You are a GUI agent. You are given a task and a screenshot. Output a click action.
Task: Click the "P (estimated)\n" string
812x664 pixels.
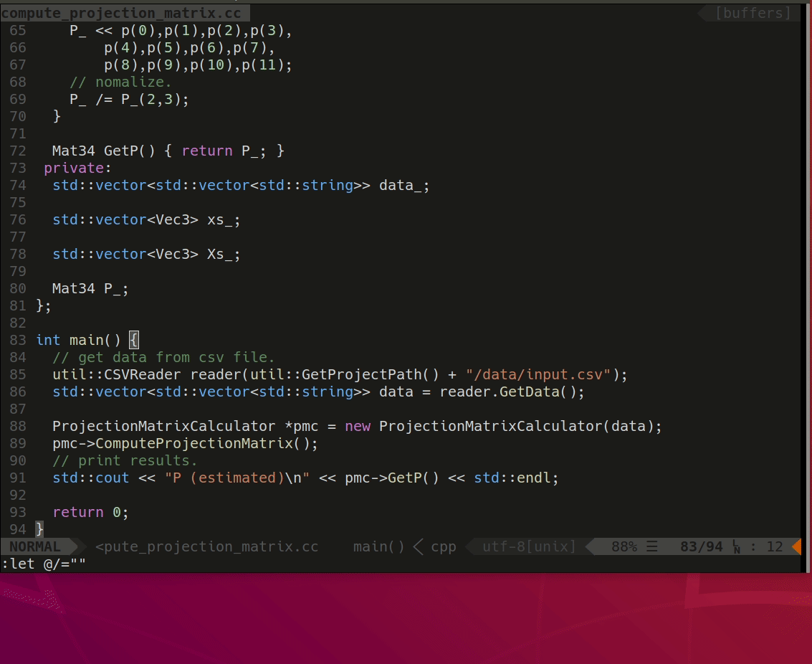(x=237, y=478)
